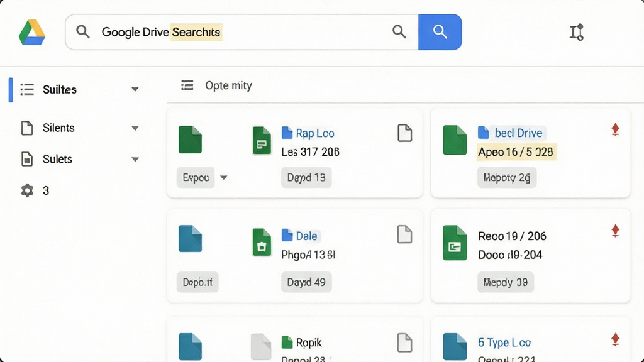Screen dimensions: 644x362
Task: Click the list view icon beside Opte mity
Action: click(x=187, y=85)
